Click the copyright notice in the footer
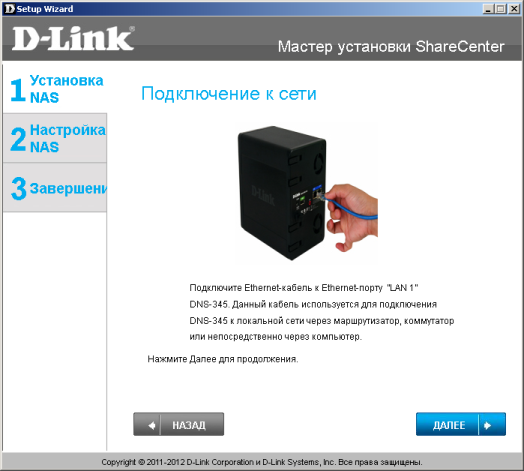This screenshot has width=524, height=471. click(262, 462)
